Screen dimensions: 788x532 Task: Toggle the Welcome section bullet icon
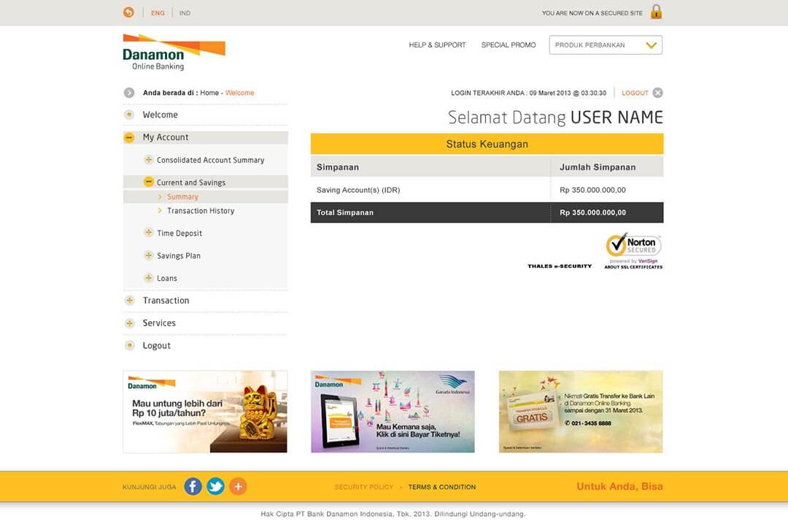[x=128, y=115]
